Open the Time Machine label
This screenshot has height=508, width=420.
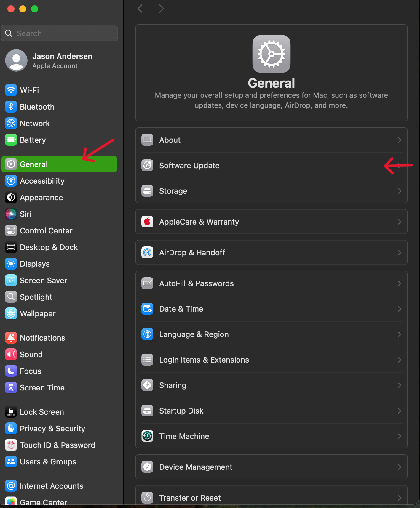(x=184, y=436)
